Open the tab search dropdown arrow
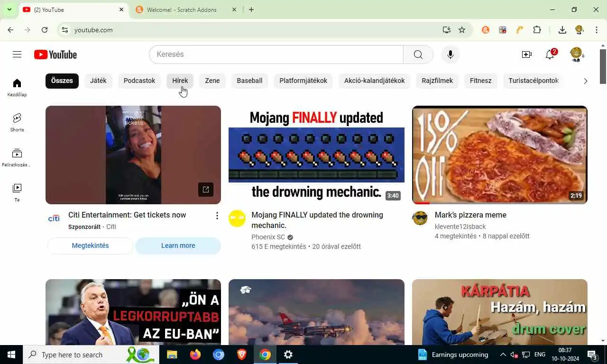This screenshot has height=364, width=607. (9, 9)
